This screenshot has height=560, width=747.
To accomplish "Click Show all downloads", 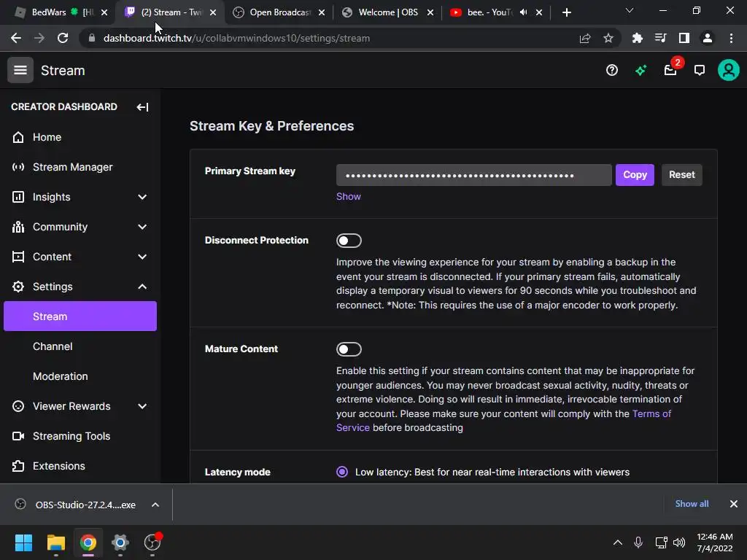I will pos(692,504).
